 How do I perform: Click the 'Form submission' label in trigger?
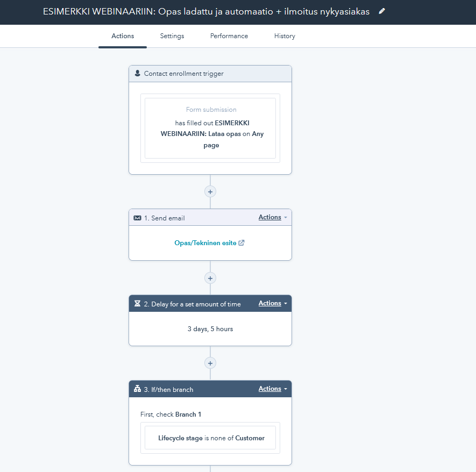click(211, 110)
